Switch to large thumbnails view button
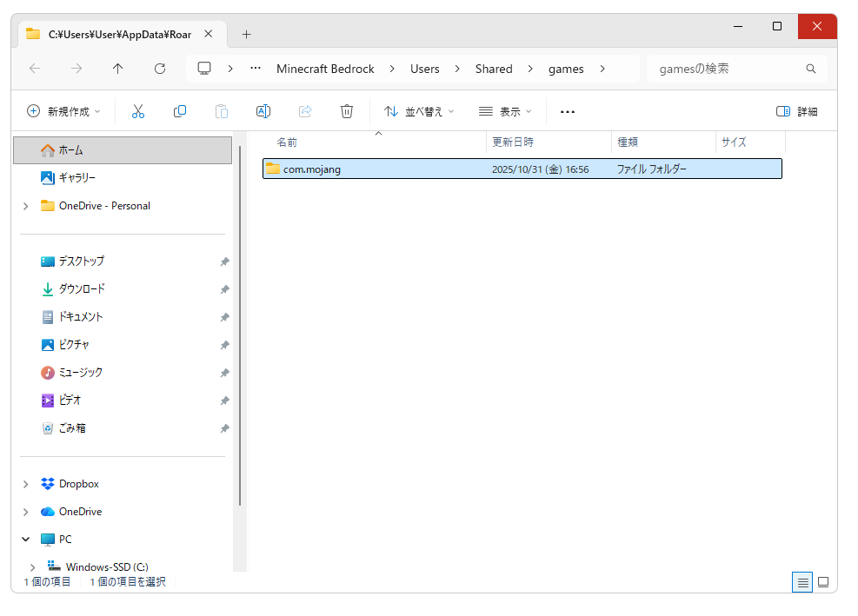Viewport: 858px width, 616px height. (x=823, y=582)
